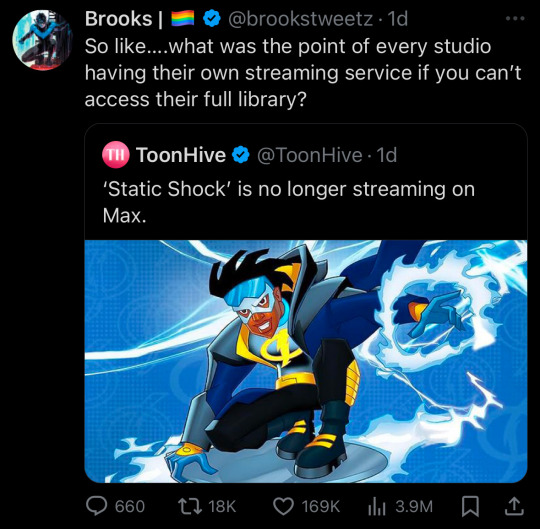Bookmark this tweet
This screenshot has height=529, width=540.
470,507
